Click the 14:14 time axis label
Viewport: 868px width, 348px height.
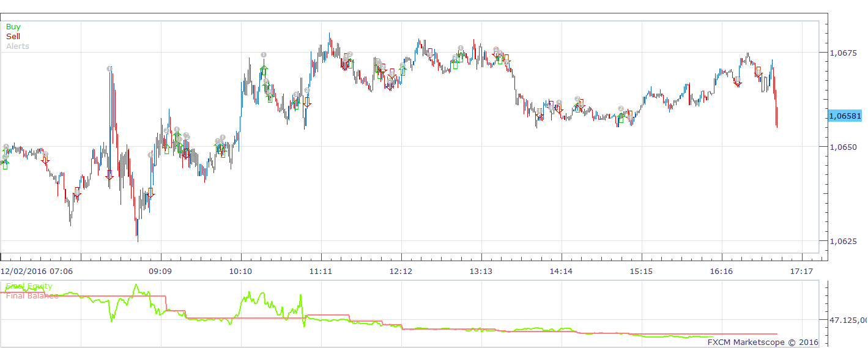click(561, 271)
